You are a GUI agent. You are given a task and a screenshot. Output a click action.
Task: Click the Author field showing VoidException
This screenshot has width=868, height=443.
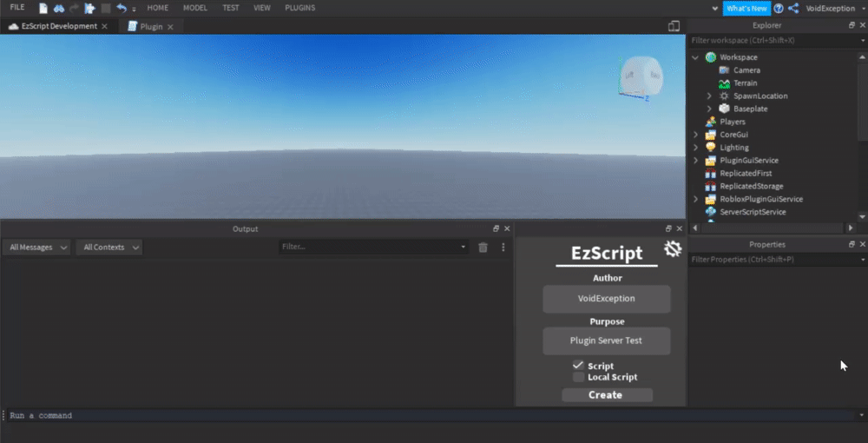pos(606,299)
